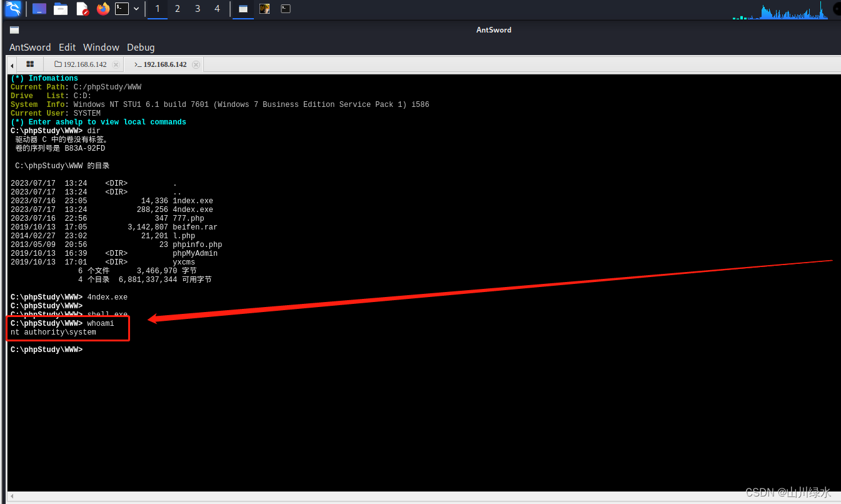Select the second taskbar window with dark icon
Image resolution: width=841 pixels, height=504 pixels.
pos(264,9)
